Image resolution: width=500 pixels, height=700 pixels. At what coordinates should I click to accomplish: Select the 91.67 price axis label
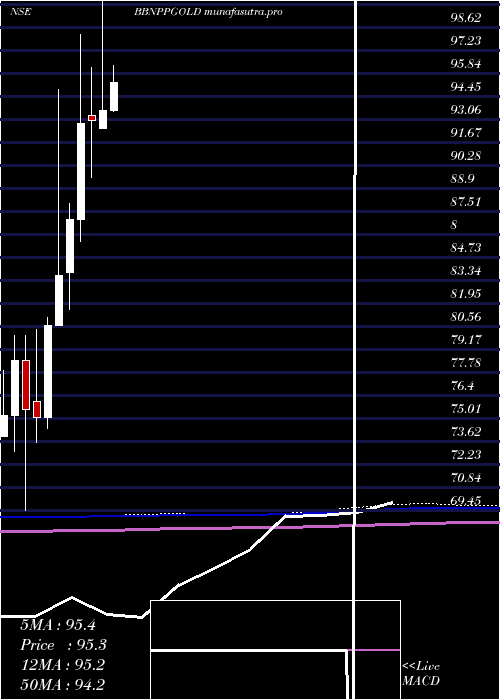(x=466, y=133)
